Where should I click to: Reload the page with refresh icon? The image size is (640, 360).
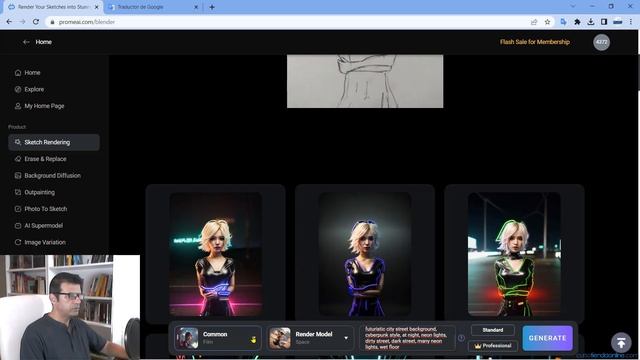tap(36, 22)
